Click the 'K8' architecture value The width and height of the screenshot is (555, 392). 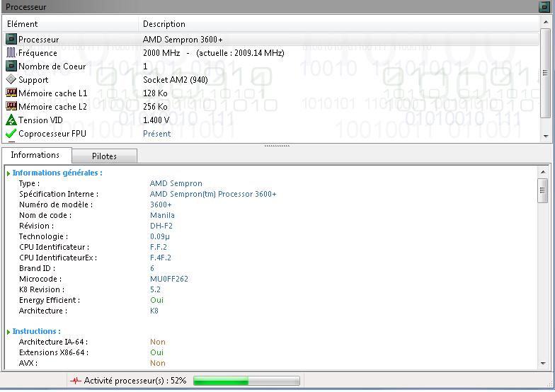click(154, 311)
